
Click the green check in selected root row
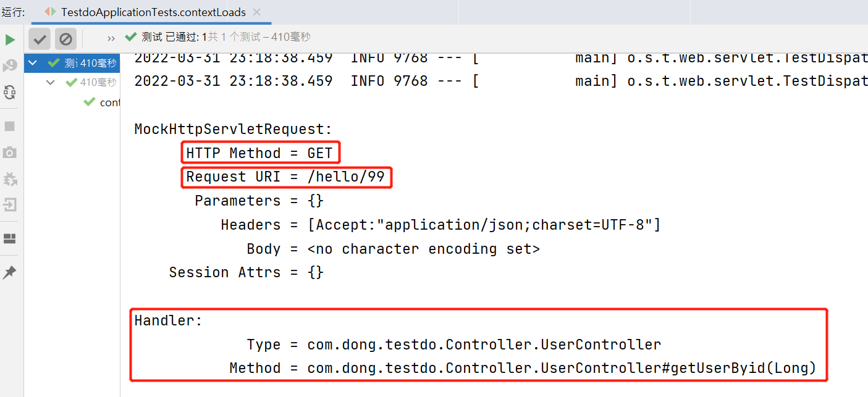pos(54,63)
